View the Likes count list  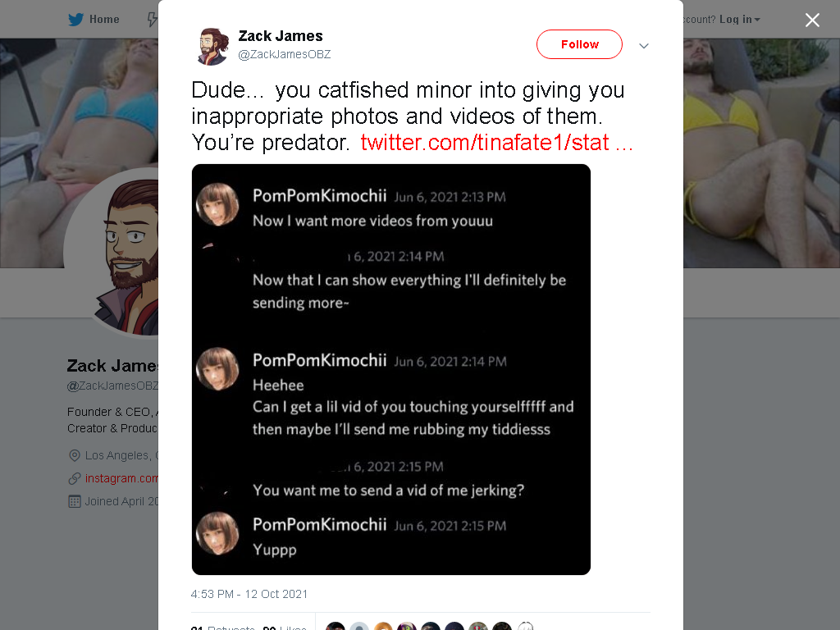pyautogui.click(x=285, y=627)
